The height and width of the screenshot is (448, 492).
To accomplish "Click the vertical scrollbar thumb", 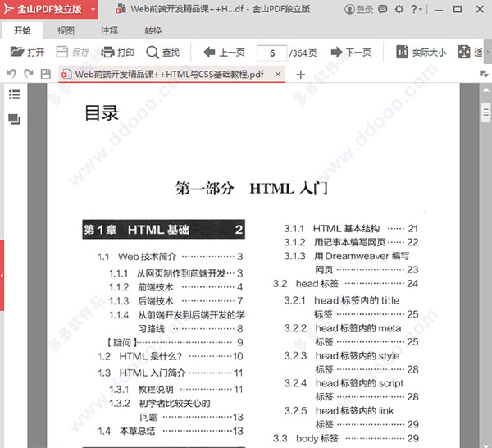I will tap(486, 112).
